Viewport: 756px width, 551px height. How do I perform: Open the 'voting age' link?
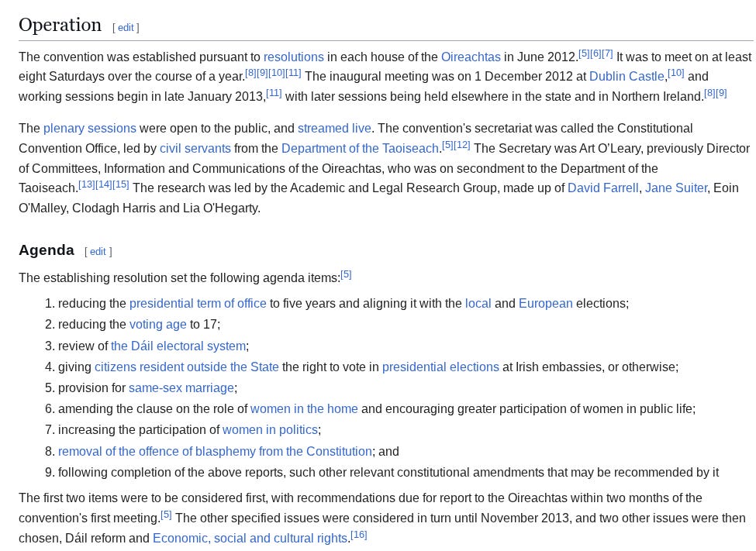coord(157,325)
